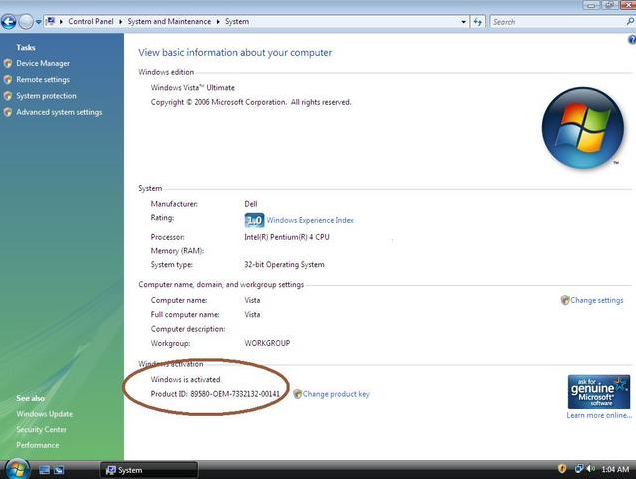Click the 1.0 rating score badge
Image resolution: width=636 pixels, height=479 pixels.
point(254,220)
